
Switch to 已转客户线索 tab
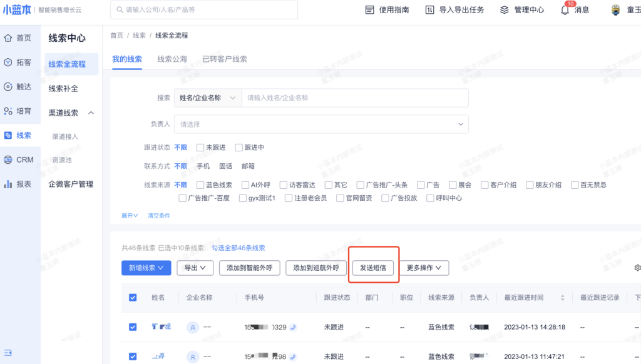click(x=224, y=59)
